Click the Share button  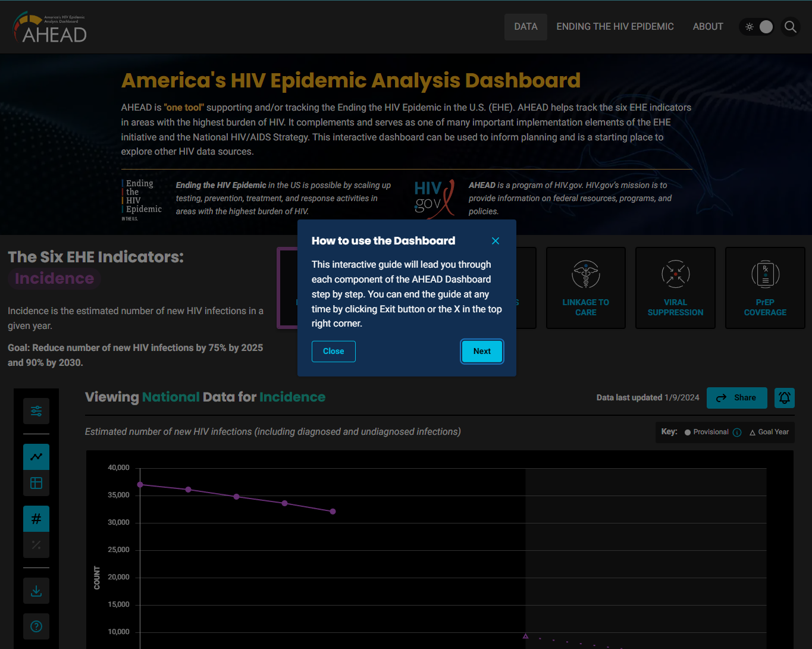736,398
